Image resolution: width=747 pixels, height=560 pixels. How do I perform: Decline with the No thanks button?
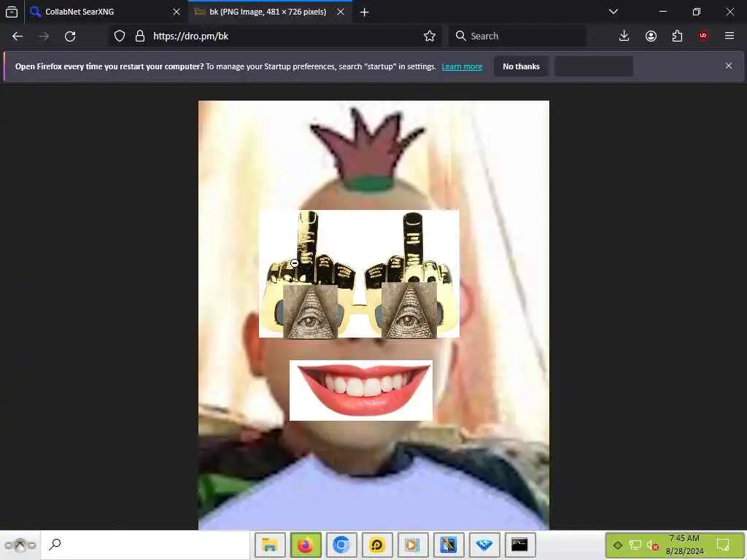[x=521, y=66]
